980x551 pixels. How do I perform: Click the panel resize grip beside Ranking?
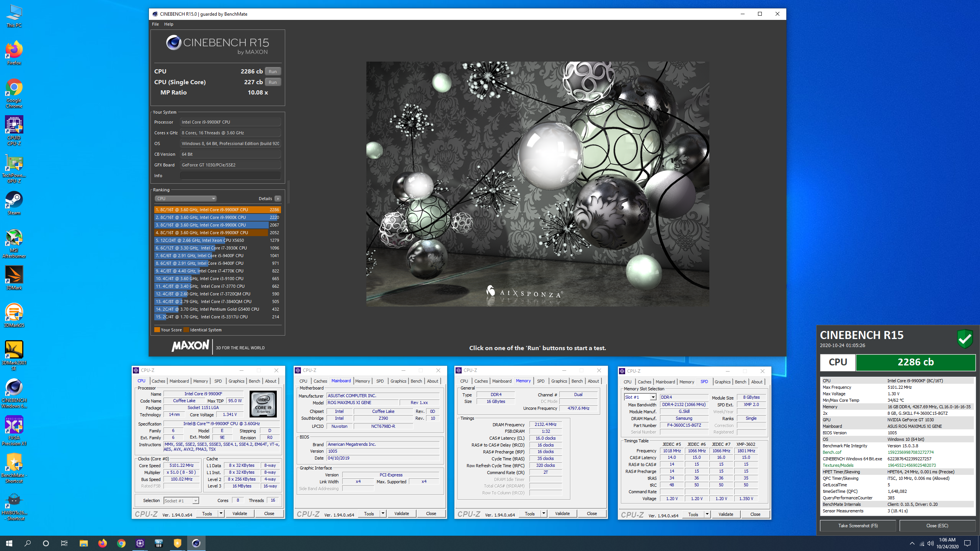click(x=288, y=192)
